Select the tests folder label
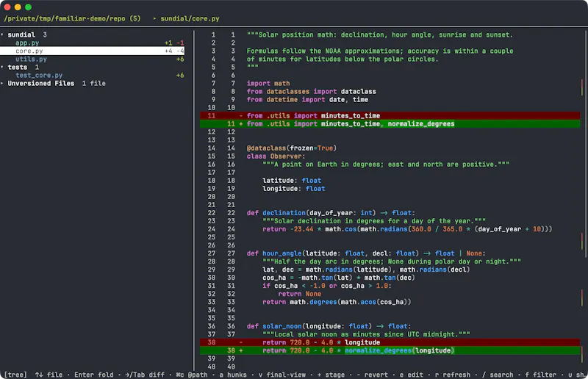This screenshot has height=379, width=588. point(18,67)
